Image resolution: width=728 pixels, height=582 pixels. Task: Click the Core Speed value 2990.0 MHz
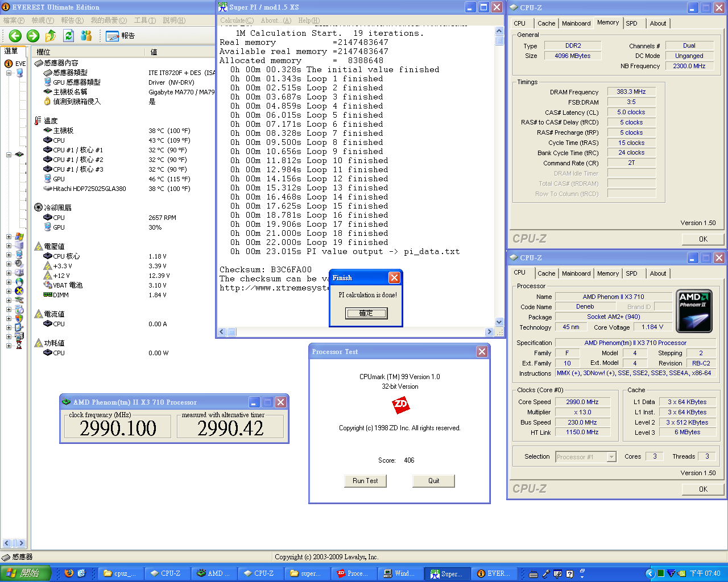(582, 402)
